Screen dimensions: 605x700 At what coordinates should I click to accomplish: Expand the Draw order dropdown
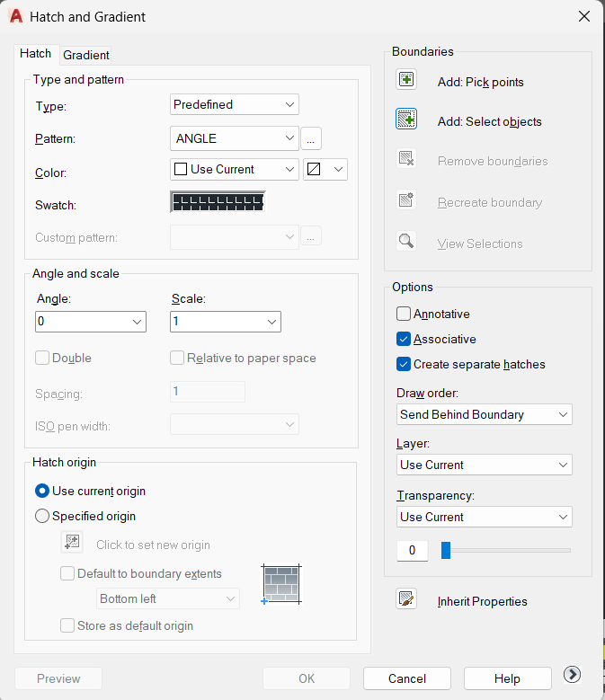(x=484, y=414)
